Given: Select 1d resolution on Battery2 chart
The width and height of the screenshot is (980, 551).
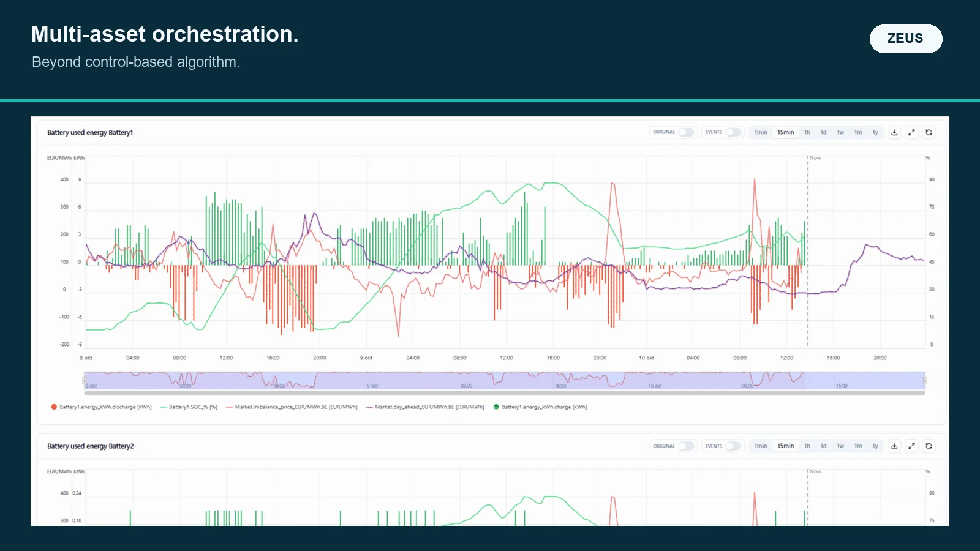Looking at the screenshot, I should click(x=824, y=446).
